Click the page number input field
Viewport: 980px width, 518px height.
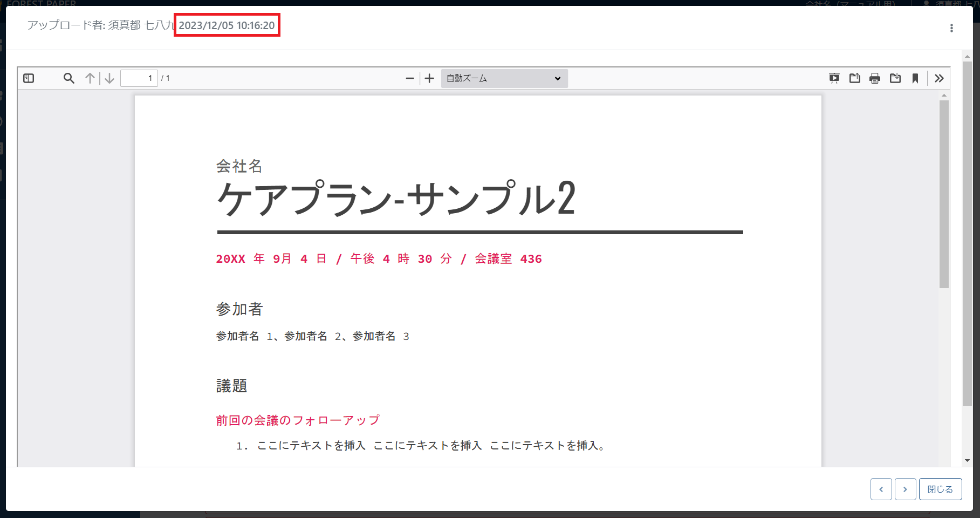(x=139, y=78)
